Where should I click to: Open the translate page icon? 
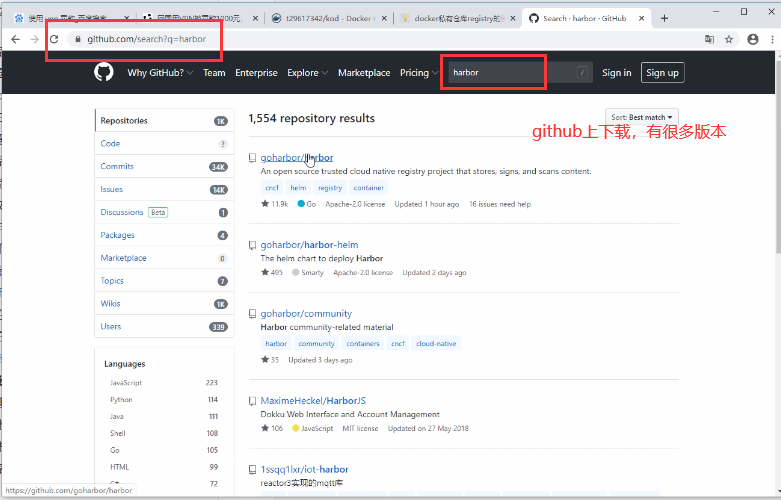tap(709, 39)
